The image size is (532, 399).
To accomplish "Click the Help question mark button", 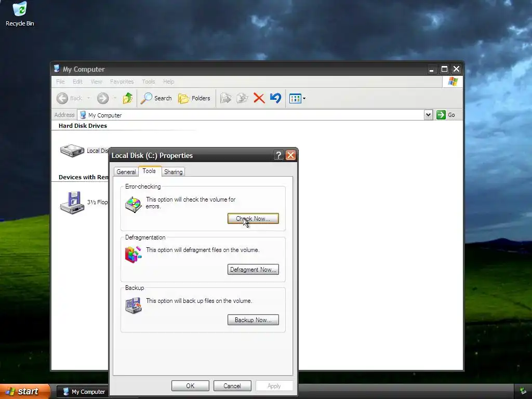I will tap(278, 155).
